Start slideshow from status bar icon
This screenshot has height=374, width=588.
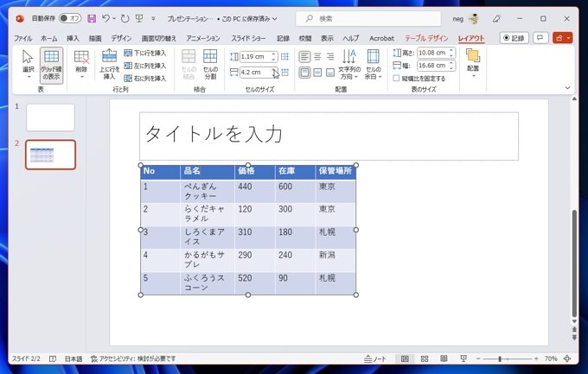click(x=463, y=359)
